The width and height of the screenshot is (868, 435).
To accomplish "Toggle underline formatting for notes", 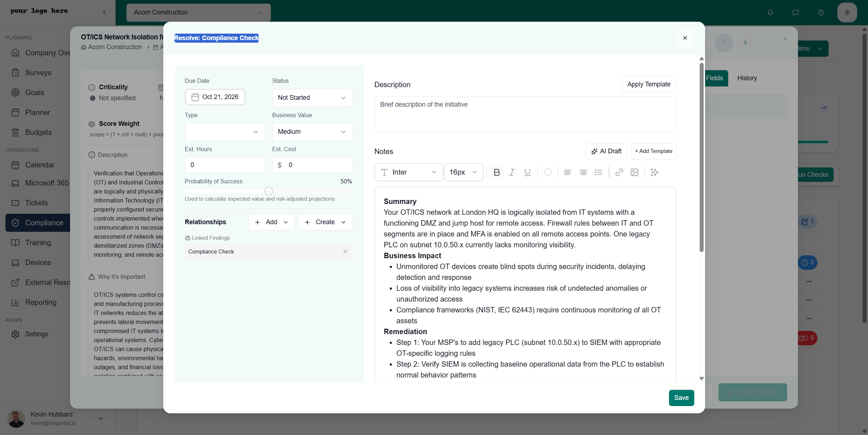I will coord(527,172).
